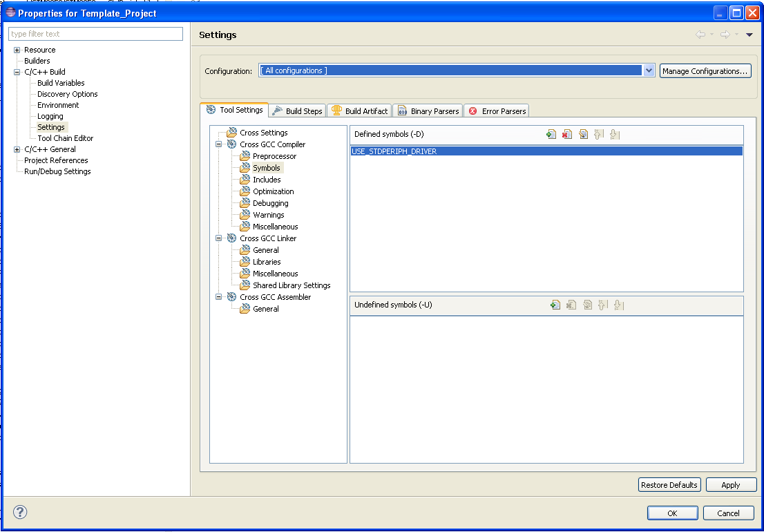The height and width of the screenshot is (532, 764).
Task: Switch to the Build Steps tab
Action: click(x=297, y=111)
